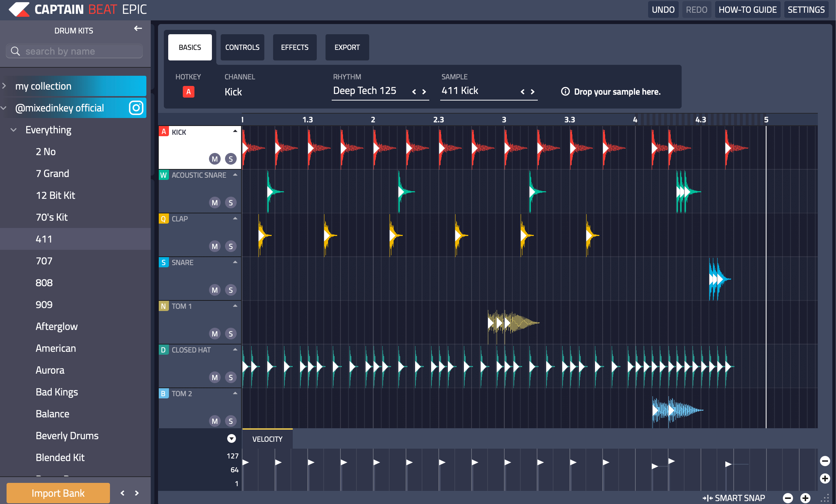
Task: Open the Export tab
Action: pyautogui.click(x=347, y=47)
